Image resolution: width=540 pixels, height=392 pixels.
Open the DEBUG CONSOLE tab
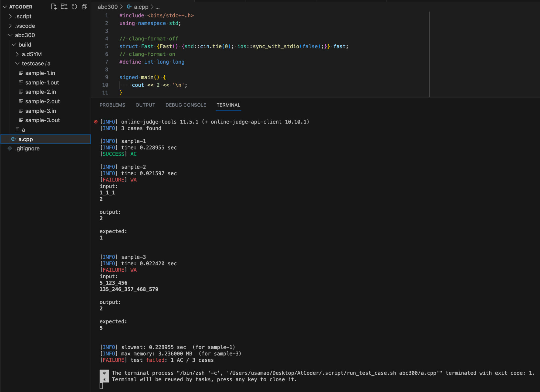pyautogui.click(x=186, y=105)
